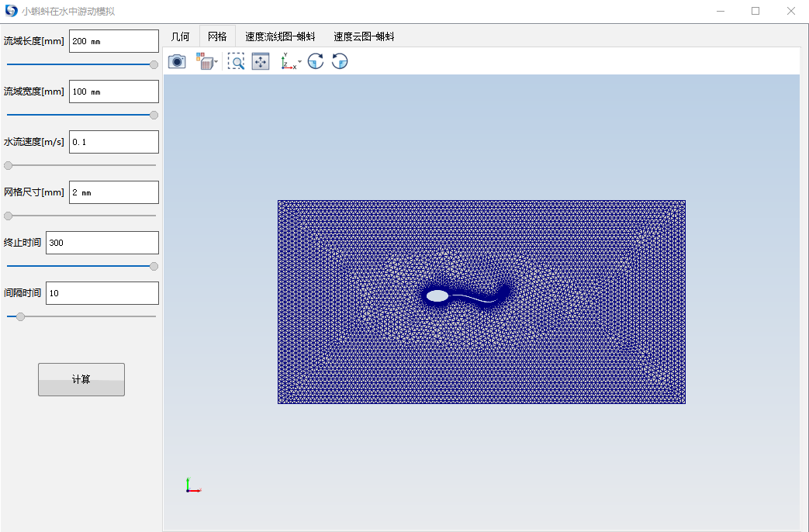Select the 网格 tab
The height and width of the screenshot is (532, 809).
coord(217,36)
